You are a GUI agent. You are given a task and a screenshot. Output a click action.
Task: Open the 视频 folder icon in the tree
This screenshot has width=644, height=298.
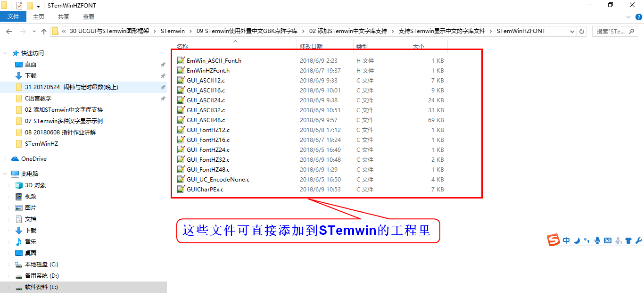tap(19, 197)
